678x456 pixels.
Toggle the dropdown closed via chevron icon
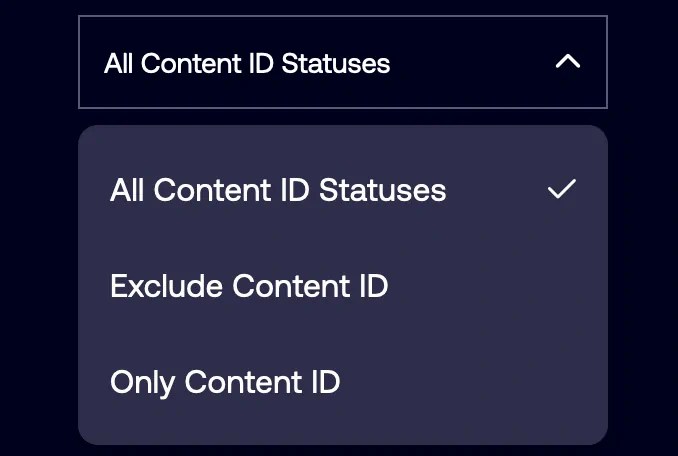pos(567,63)
